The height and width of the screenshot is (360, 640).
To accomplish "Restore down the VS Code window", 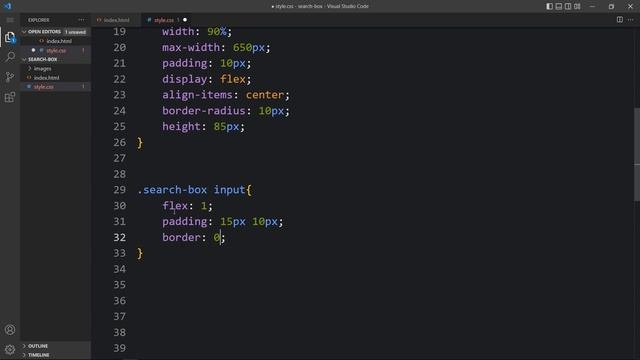I will (611, 6).
